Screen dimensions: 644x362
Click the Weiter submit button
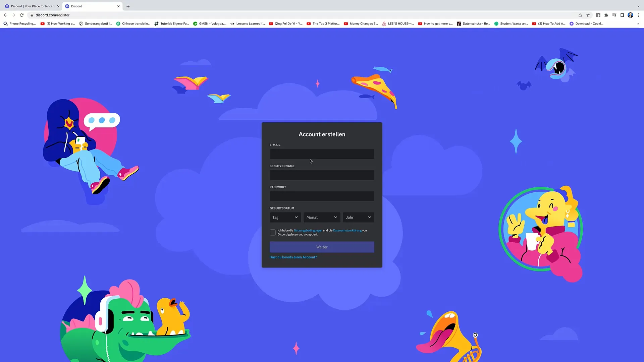322,247
